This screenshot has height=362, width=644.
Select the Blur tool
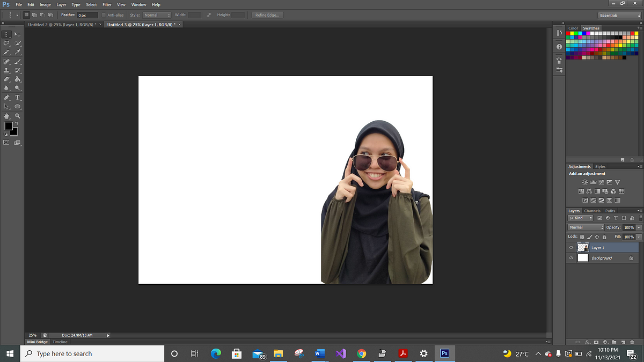pos(7,88)
